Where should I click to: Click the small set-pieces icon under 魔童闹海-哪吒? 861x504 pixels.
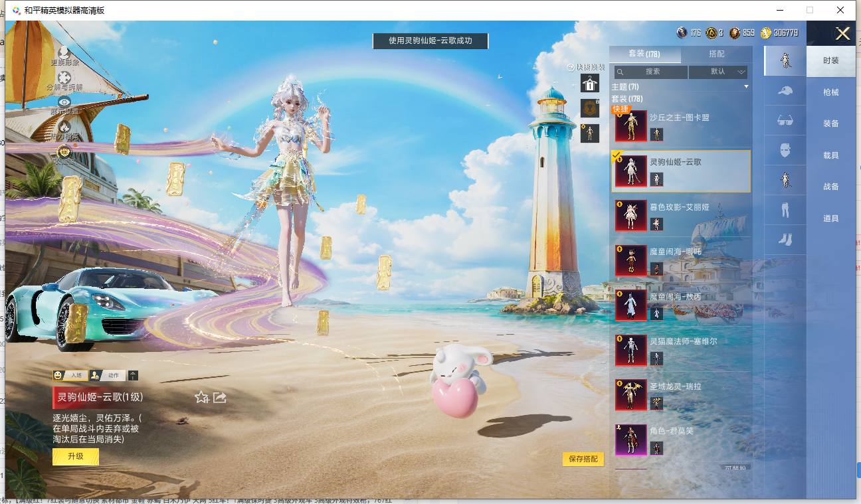tap(656, 269)
